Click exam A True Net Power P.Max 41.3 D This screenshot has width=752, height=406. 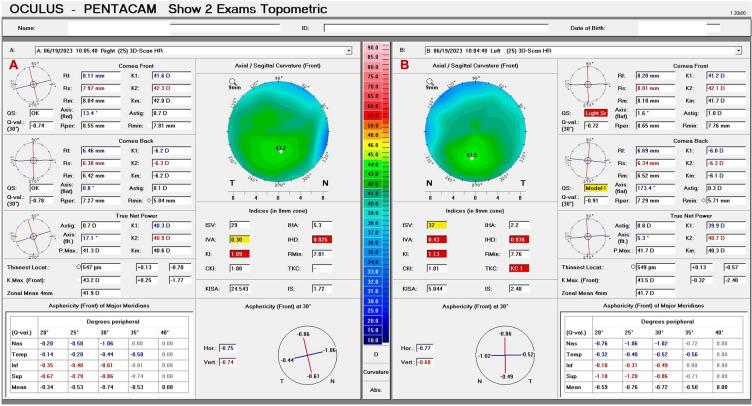point(101,250)
